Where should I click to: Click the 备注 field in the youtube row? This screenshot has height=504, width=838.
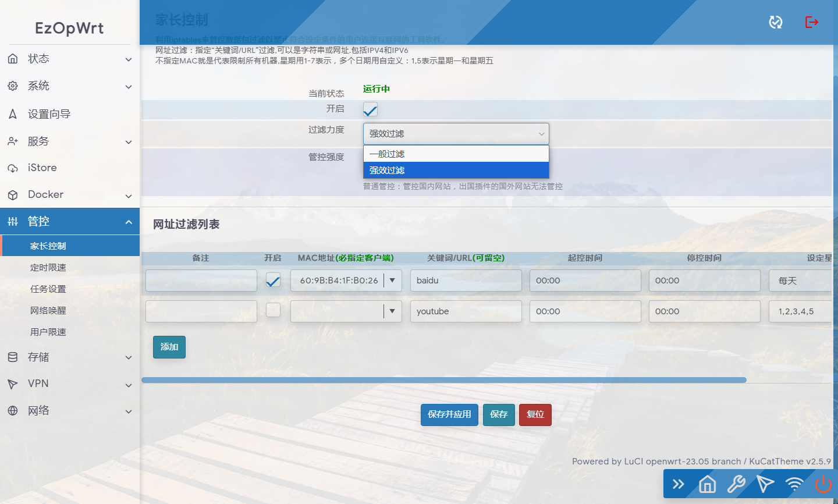201,311
